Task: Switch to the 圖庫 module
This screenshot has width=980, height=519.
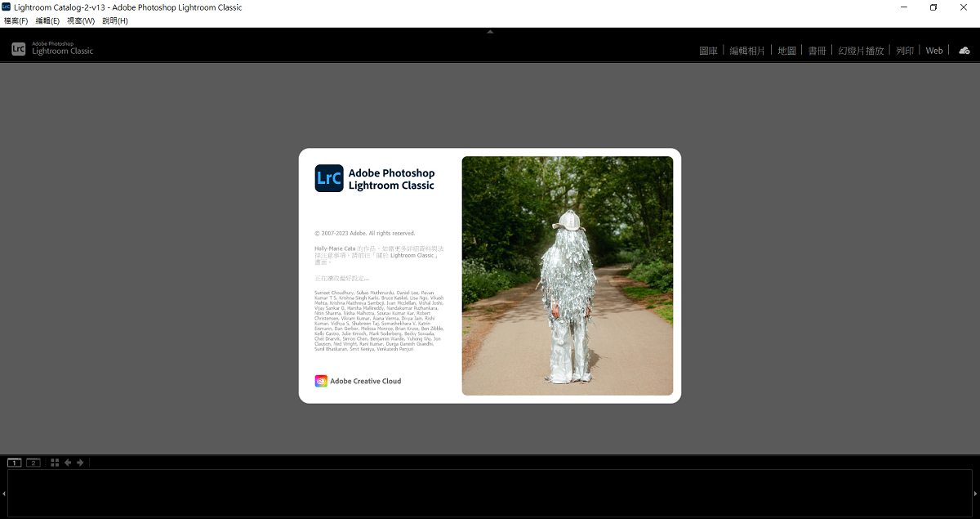Action: (x=708, y=51)
